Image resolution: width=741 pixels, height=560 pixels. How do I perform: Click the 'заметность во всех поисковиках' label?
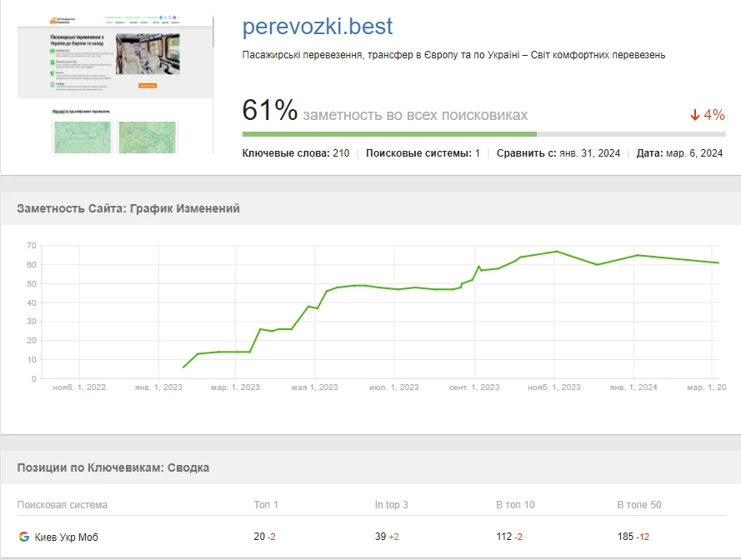tap(415, 115)
